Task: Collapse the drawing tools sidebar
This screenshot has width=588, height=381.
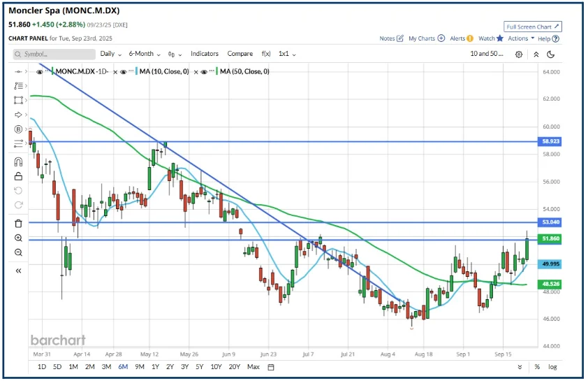Action: (x=18, y=271)
